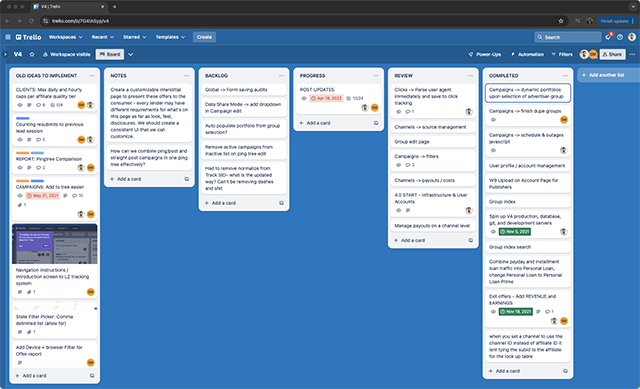Star the V4 board
640x389 pixels.
pos(32,54)
